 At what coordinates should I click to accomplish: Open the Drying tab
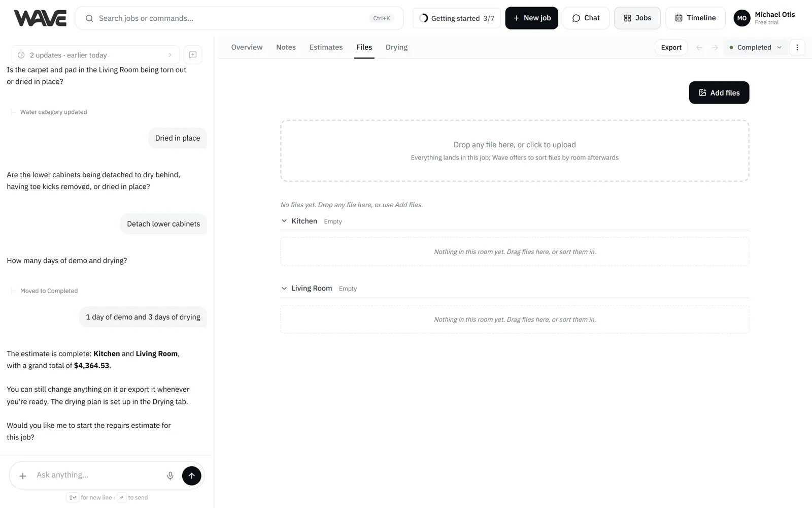(x=396, y=47)
